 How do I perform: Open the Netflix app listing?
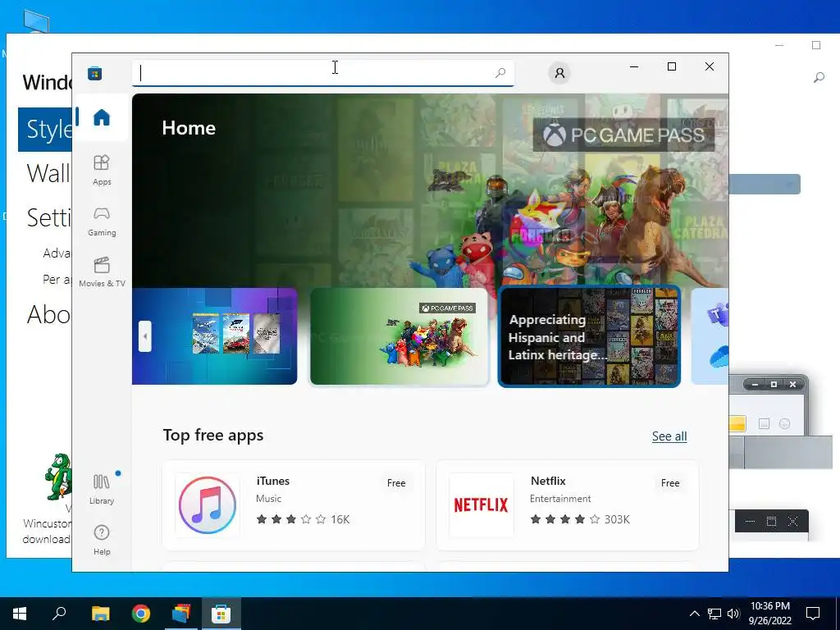568,505
